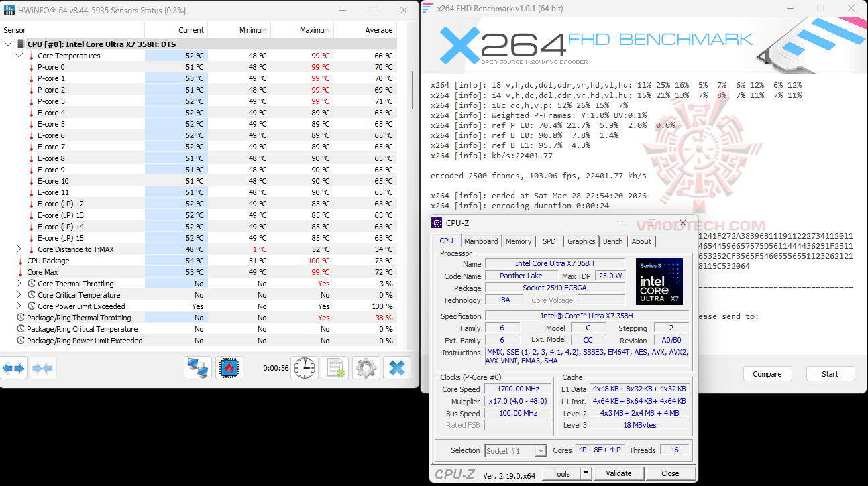Click the remote sensor monitoring icon
This screenshot has height=486, width=868.
tap(197, 367)
